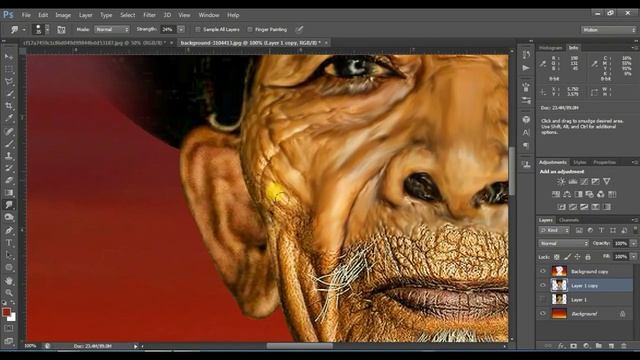
Task: Create a new group folder
Action: click(x=598, y=346)
